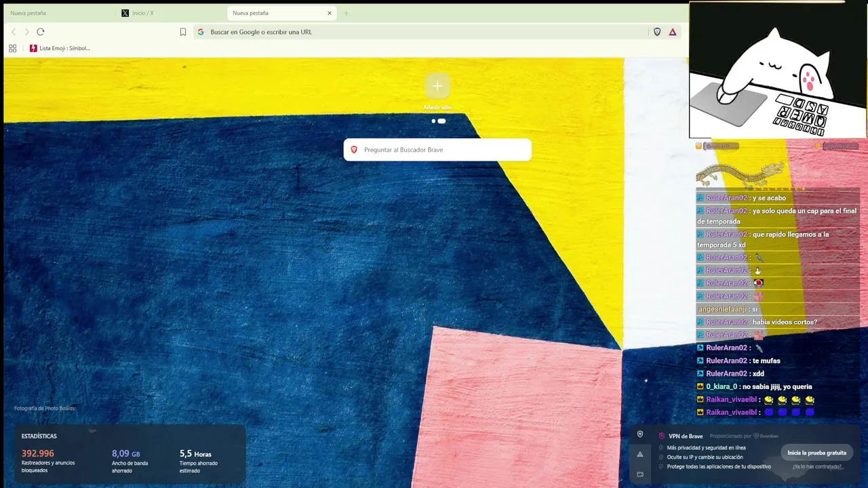868x488 pixels.
Task: Click the Bongo Cat overlay image
Action: click(x=778, y=70)
